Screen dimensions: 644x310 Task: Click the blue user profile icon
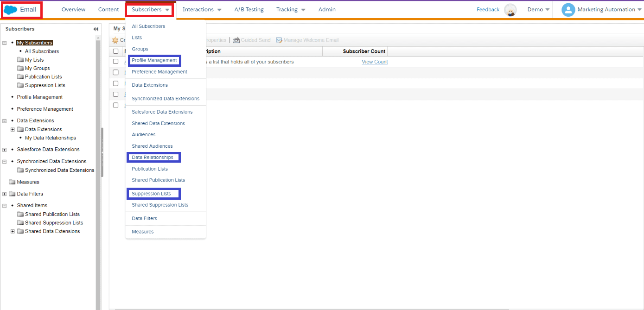pos(568,10)
